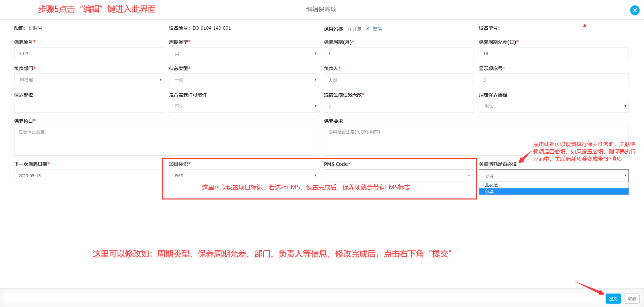Screen dimensions: 644x307
Task: Open the 负责部门 dropdown showing 甲板部
Action: pos(89,80)
